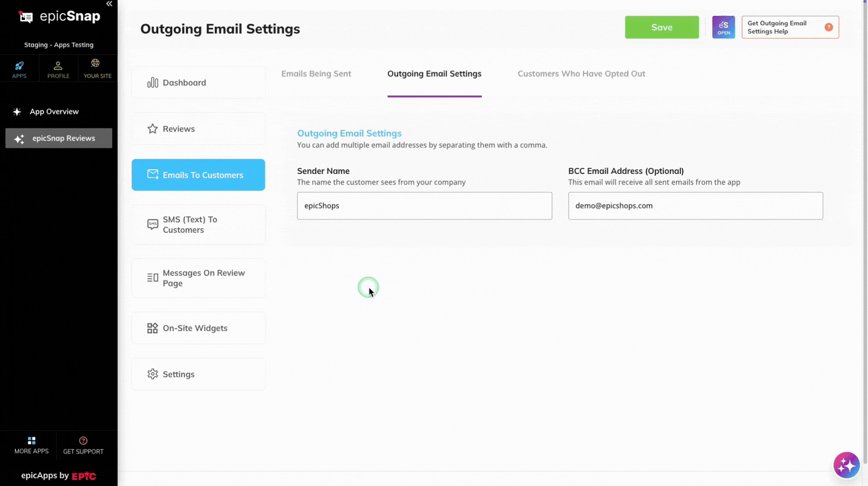Open Customers Who Have Opted Out tab
The width and height of the screenshot is (868, 486).
click(x=581, y=74)
